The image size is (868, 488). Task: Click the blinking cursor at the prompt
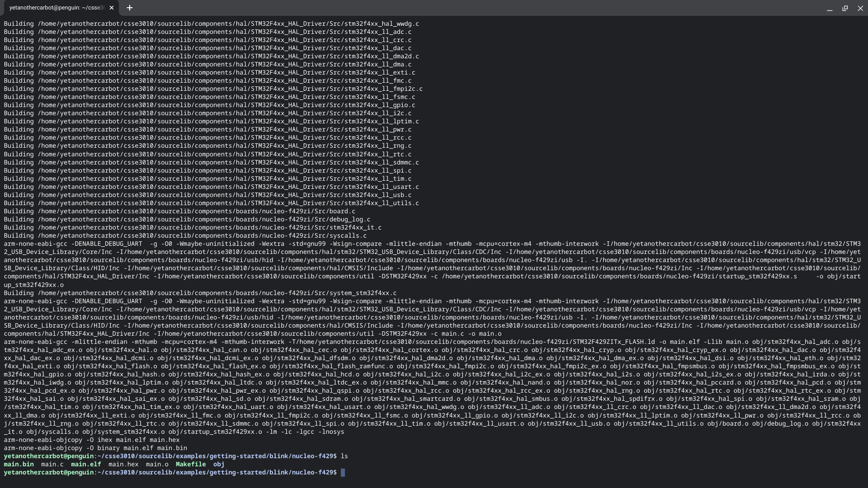(343, 472)
